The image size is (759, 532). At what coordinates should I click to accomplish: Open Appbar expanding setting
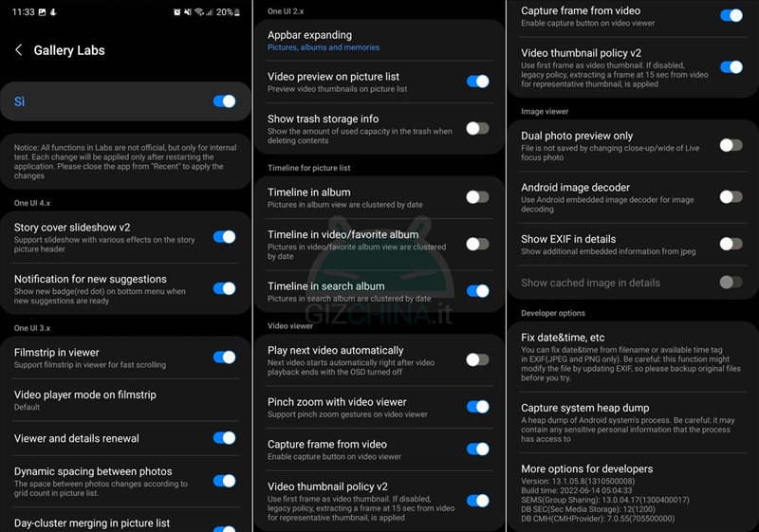coord(379,40)
